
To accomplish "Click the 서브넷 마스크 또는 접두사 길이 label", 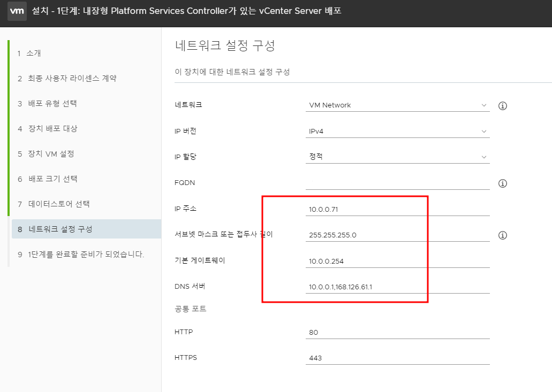I will tap(224, 234).
